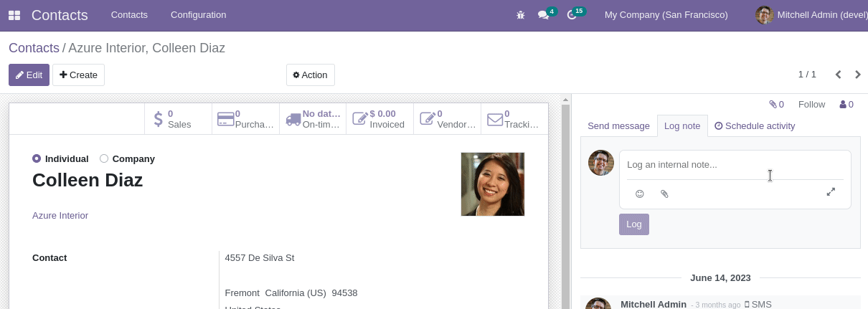Screen dimensions: 868x309
Task: Open My Company (San Francisco) switcher
Action: tap(666, 15)
